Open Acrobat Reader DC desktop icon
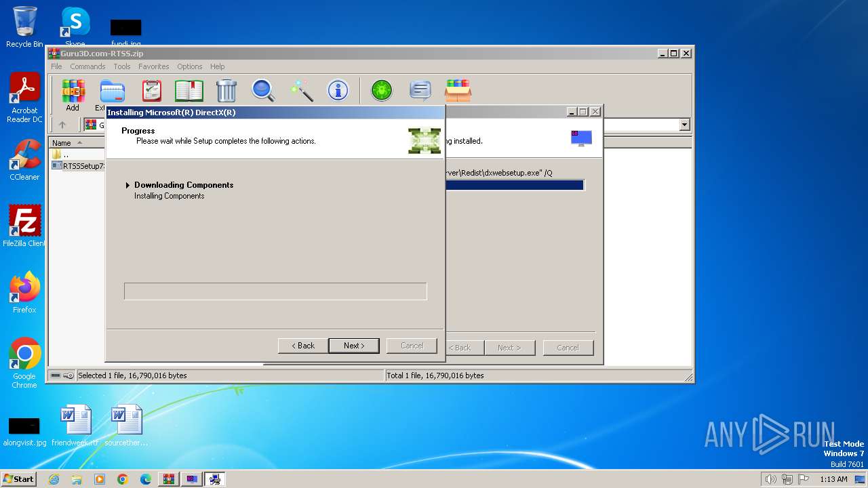The height and width of the screenshot is (488, 868). tap(24, 98)
